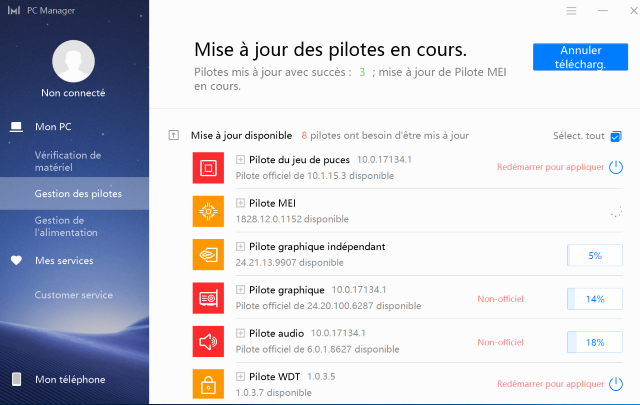Expand the Pilote graphique row details

(240, 290)
